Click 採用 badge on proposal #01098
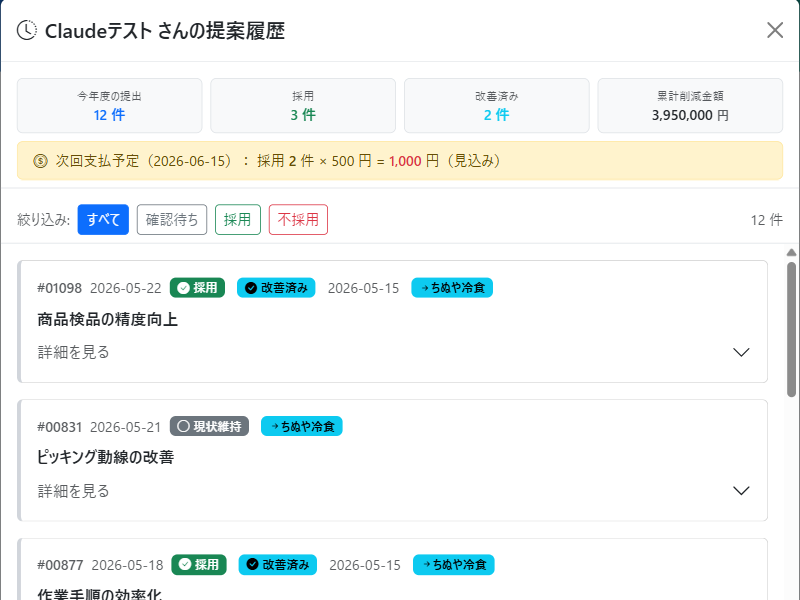The height and width of the screenshot is (600, 800). tap(197, 288)
